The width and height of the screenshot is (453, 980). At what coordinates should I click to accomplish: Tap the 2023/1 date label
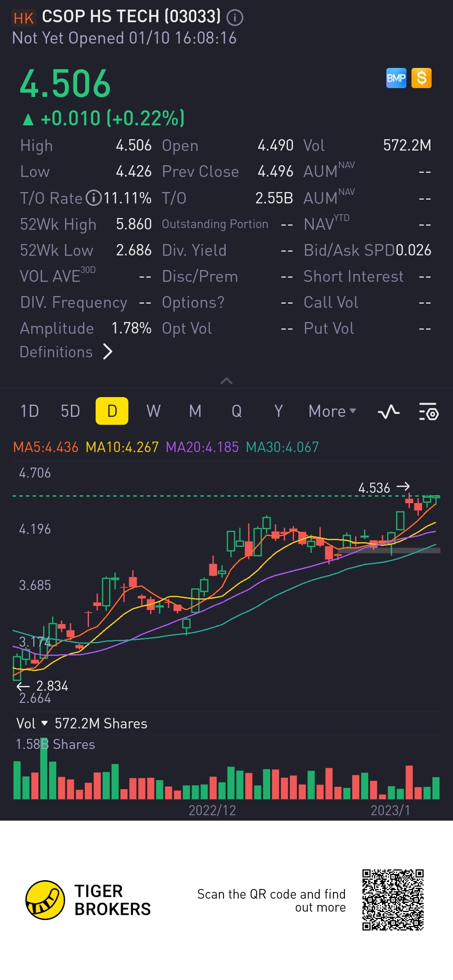coord(390,810)
